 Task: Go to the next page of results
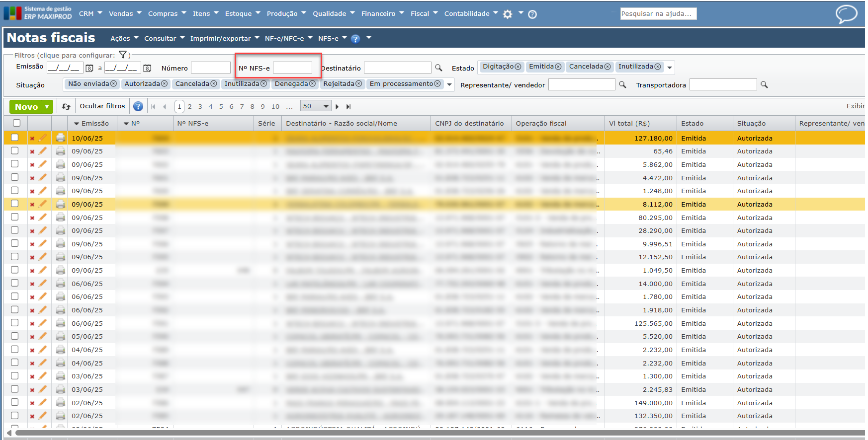[337, 106]
